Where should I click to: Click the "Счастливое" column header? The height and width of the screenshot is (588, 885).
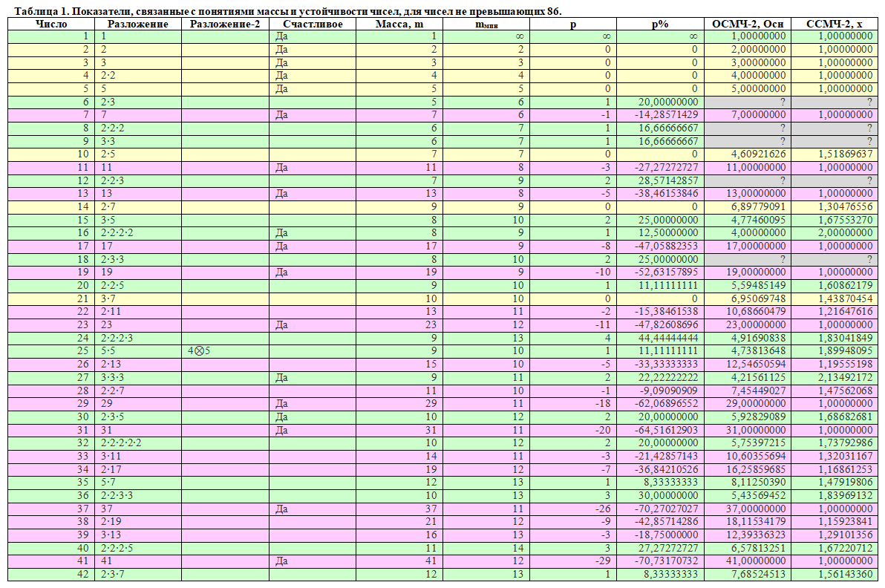[x=312, y=24]
